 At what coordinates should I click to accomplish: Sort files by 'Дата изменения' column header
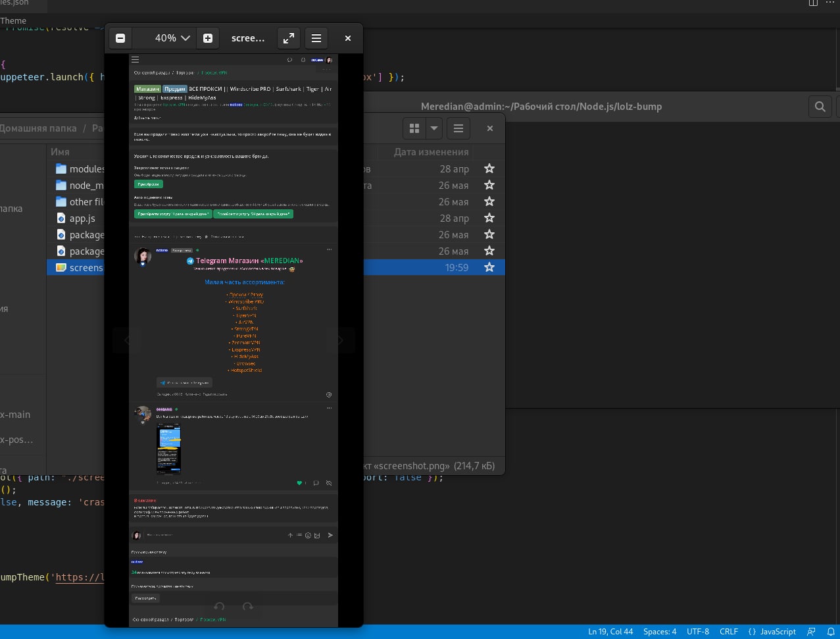[432, 152]
